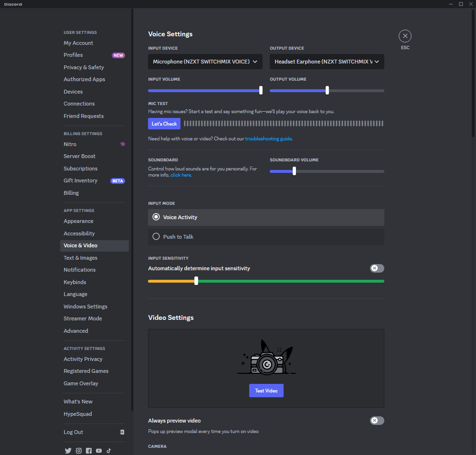Click the Test Video button
The height and width of the screenshot is (455, 476).
click(266, 391)
